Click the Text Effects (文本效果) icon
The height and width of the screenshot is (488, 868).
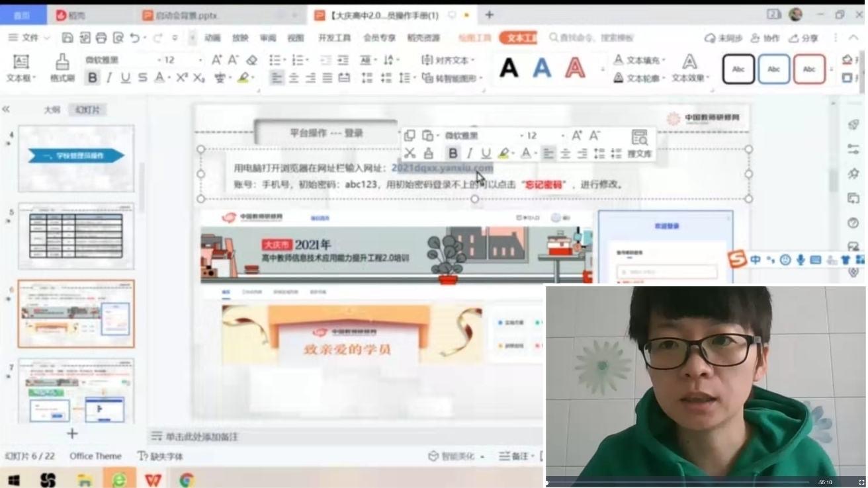tap(689, 64)
